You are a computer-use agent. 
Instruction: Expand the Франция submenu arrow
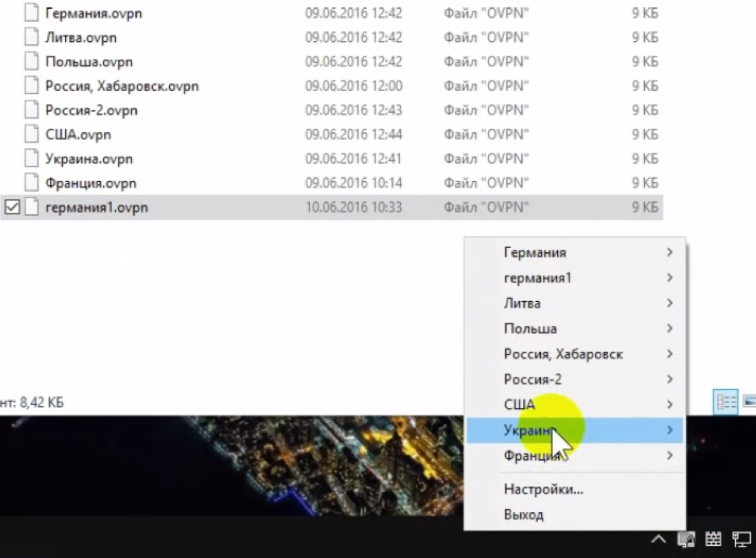click(670, 456)
